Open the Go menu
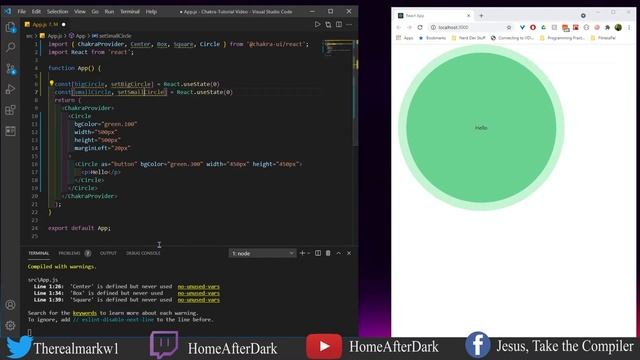The image size is (640, 360). 95,11
